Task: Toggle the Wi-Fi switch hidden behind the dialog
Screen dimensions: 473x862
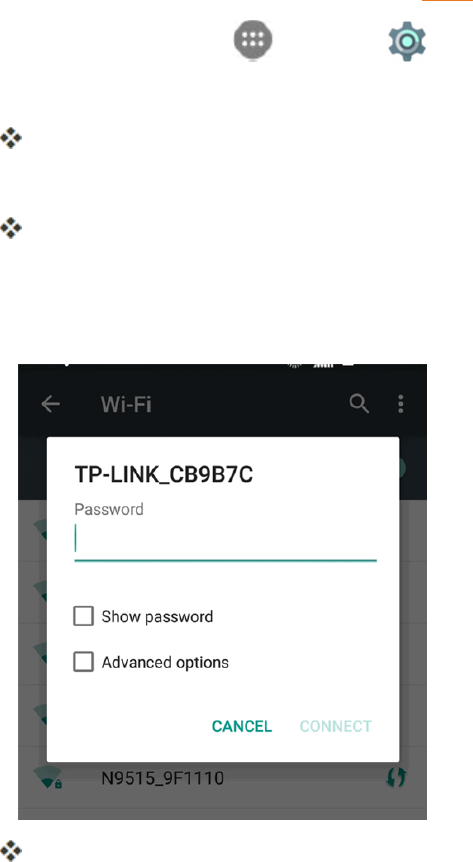Action: 404,468
